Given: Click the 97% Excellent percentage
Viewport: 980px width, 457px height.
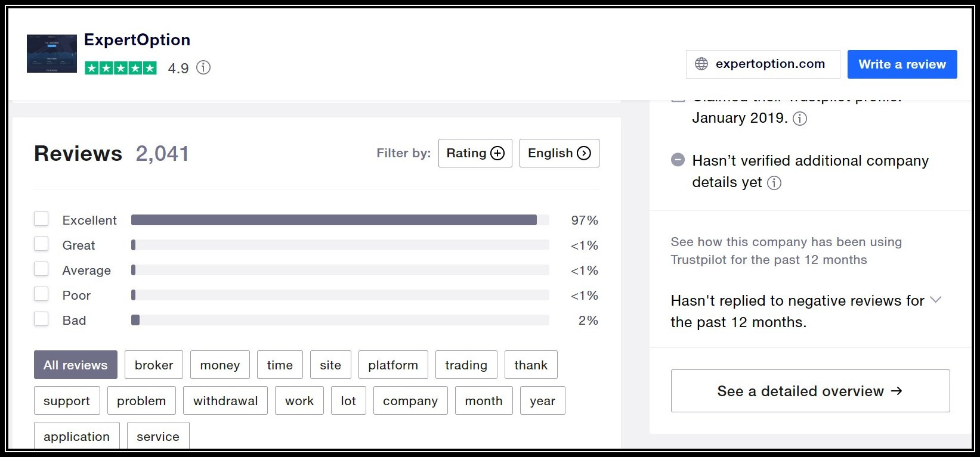Looking at the screenshot, I should point(585,220).
